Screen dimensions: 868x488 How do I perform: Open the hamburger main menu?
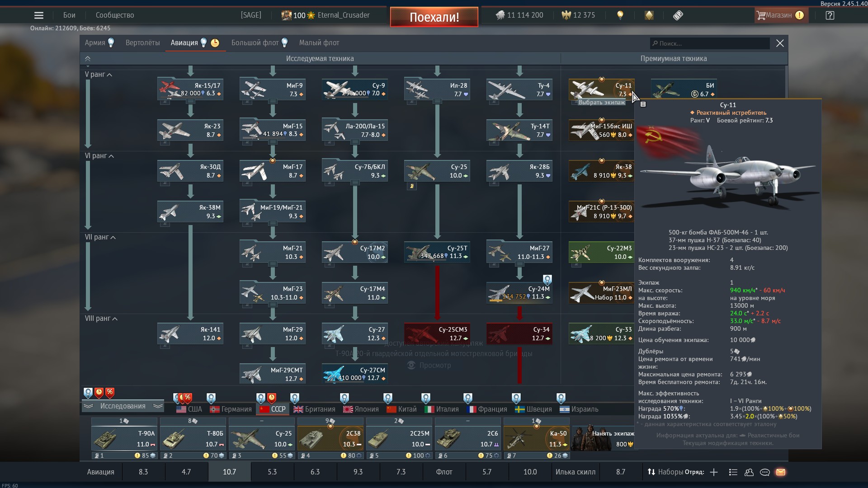pos(39,15)
